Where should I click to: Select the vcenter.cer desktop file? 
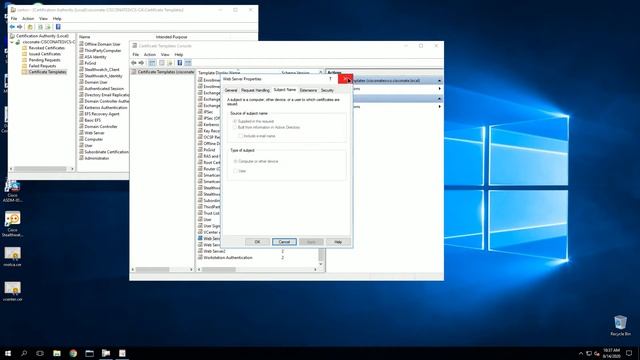coord(13,291)
